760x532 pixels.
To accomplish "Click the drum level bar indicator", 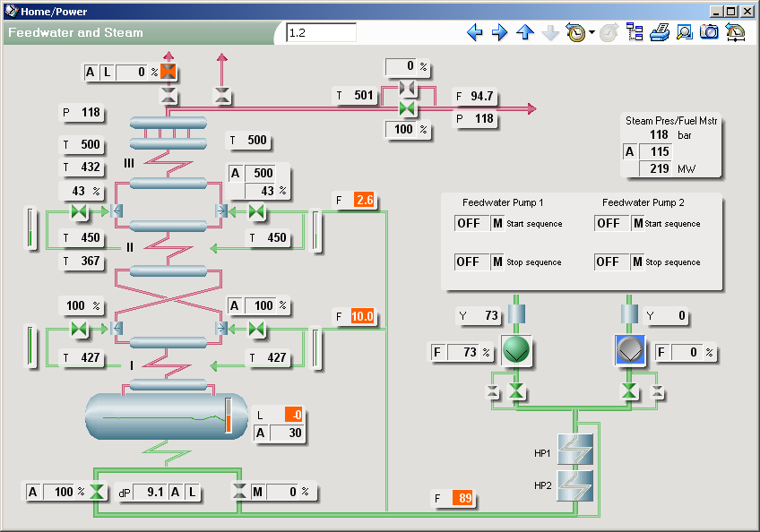I will [x=229, y=416].
